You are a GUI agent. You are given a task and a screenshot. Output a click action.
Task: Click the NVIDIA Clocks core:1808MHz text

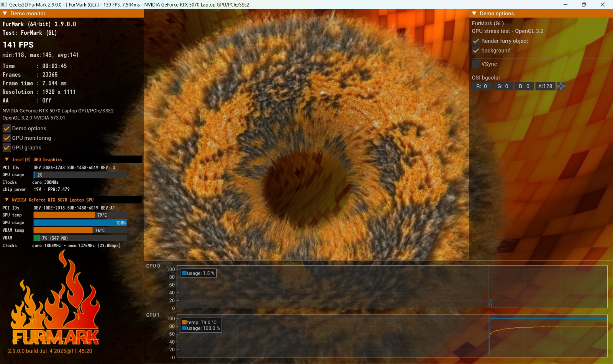click(76, 246)
